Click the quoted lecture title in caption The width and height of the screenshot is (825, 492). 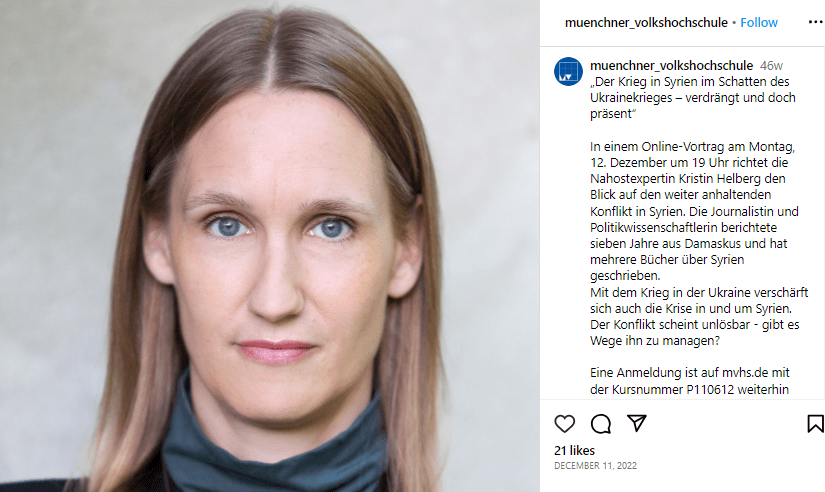click(692, 97)
